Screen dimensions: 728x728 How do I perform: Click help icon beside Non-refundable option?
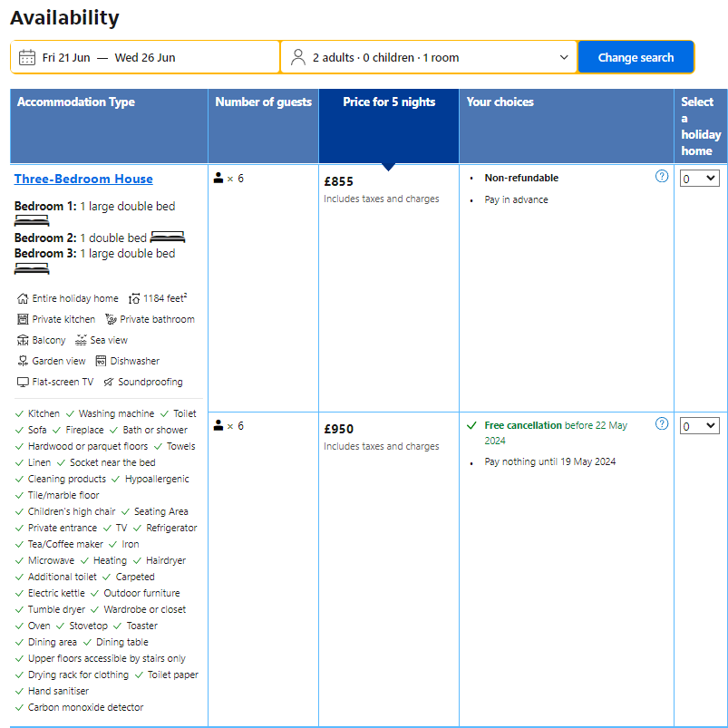(x=662, y=177)
